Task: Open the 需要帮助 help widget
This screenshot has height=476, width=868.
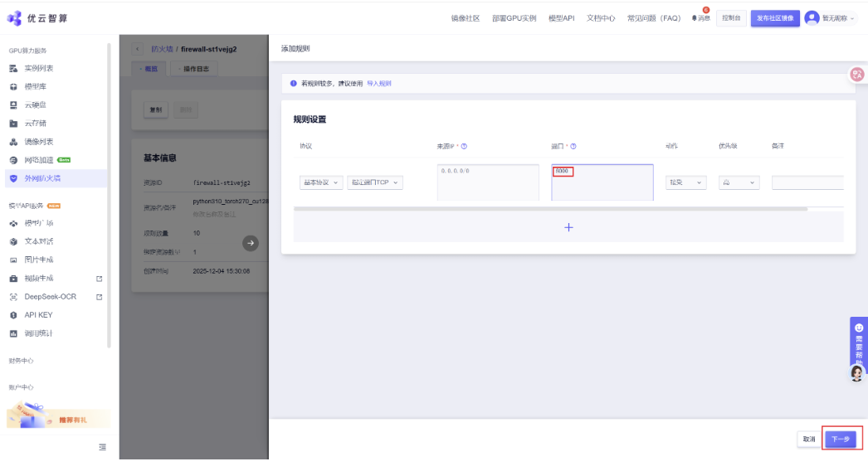Action: point(859,343)
